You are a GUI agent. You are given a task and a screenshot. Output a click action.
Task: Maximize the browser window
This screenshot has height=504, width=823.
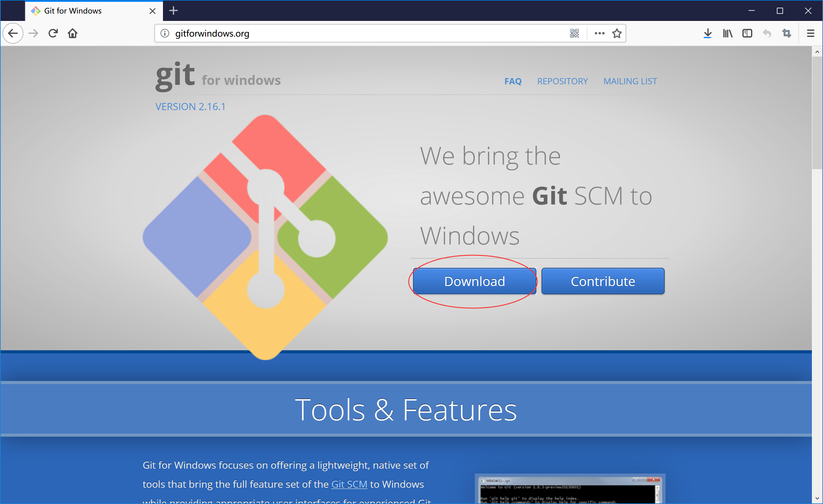pos(780,11)
